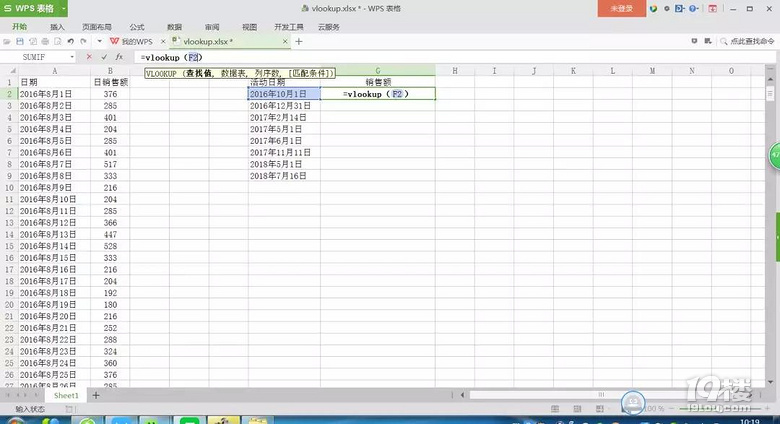This screenshot has width=780, height=424.
Task: Click the 点此查找命令 search box
Action: [752, 41]
